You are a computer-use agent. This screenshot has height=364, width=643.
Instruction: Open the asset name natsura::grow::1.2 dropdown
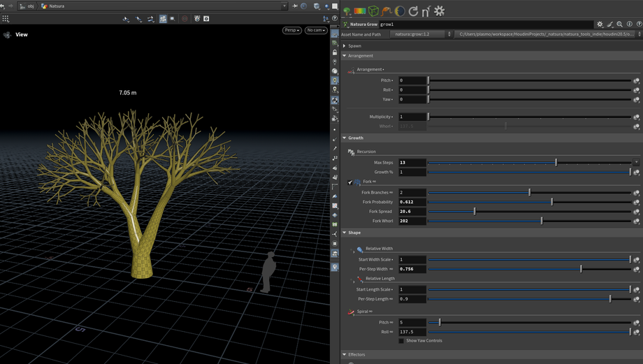coord(421,34)
